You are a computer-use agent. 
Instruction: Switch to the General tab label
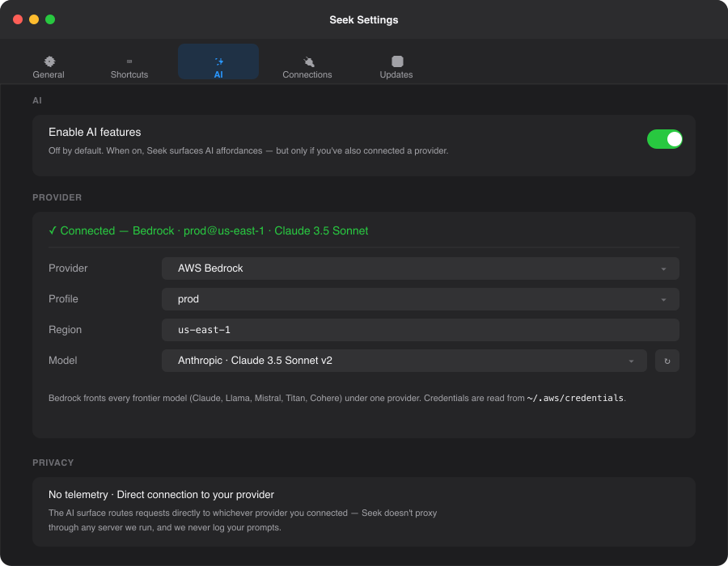click(x=49, y=74)
